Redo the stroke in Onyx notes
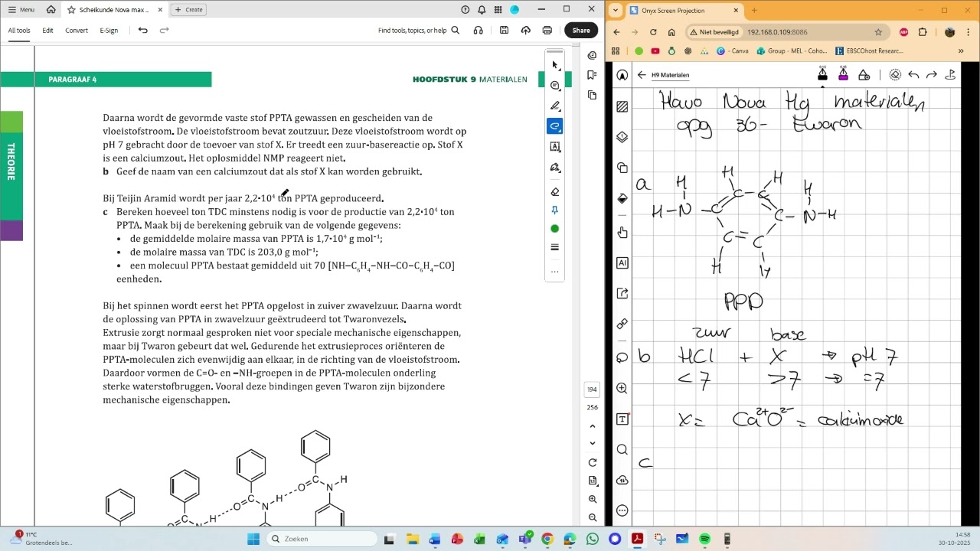This screenshot has width=980, height=551. pyautogui.click(x=932, y=75)
